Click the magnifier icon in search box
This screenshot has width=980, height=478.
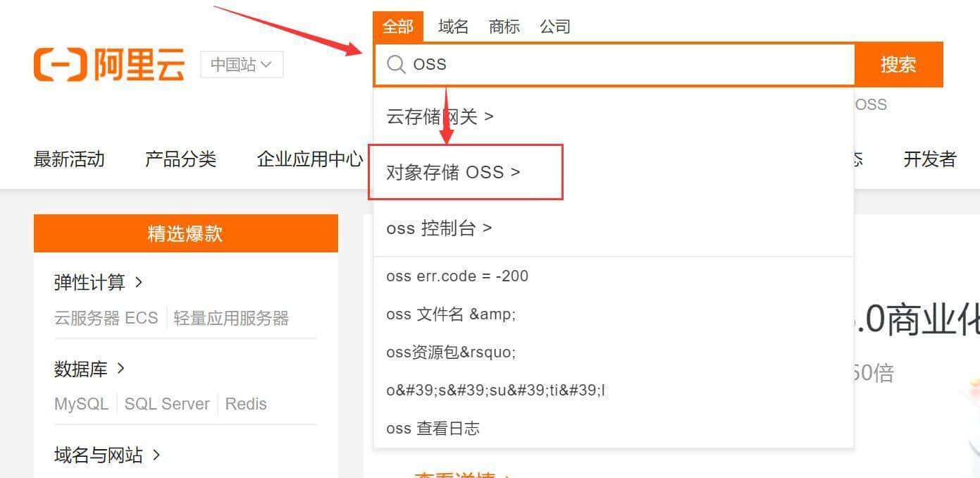coord(397,64)
